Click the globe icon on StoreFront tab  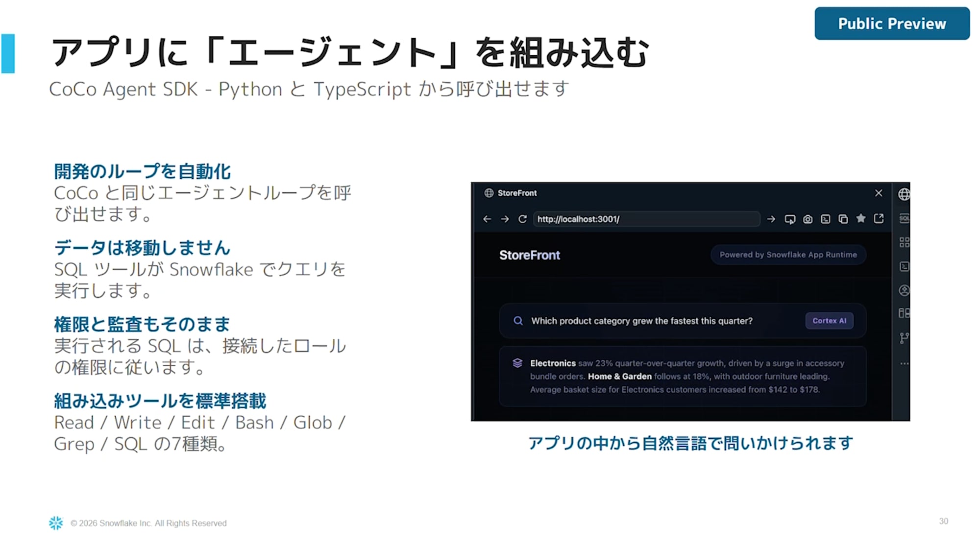[489, 193]
